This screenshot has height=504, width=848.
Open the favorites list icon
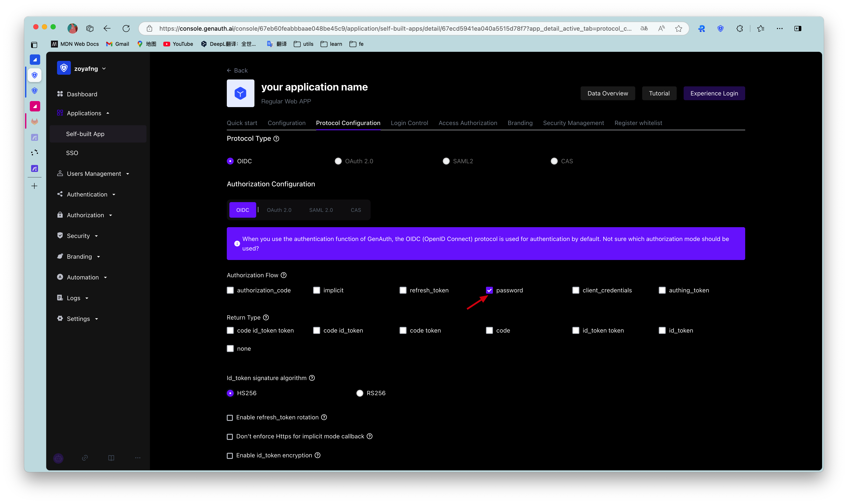(x=760, y=29)
